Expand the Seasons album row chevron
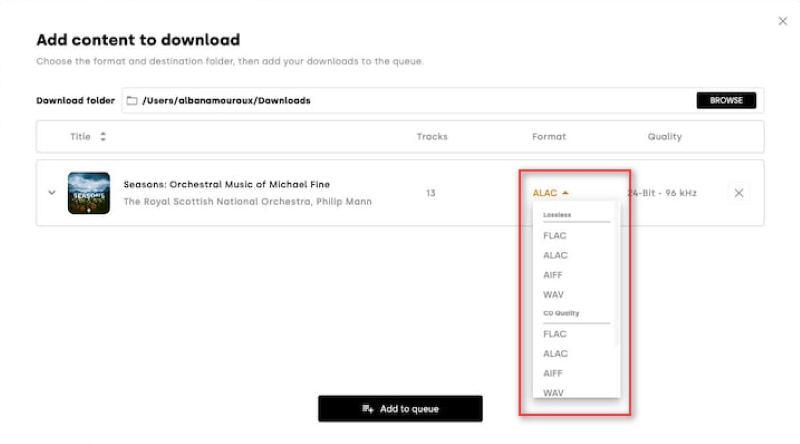 [x=52, y=193]
